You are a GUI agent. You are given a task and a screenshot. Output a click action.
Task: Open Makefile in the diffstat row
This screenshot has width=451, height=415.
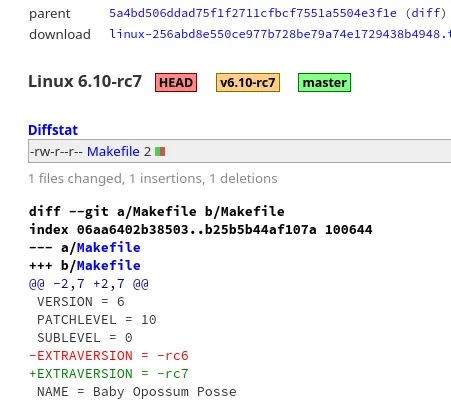[x=113, y=151]
